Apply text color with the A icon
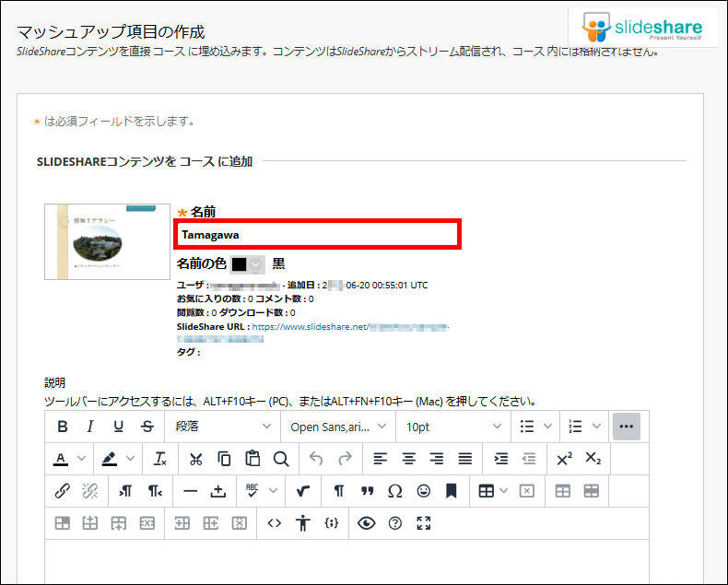Viewport: 728px width, 585px height. click(61, 459)
